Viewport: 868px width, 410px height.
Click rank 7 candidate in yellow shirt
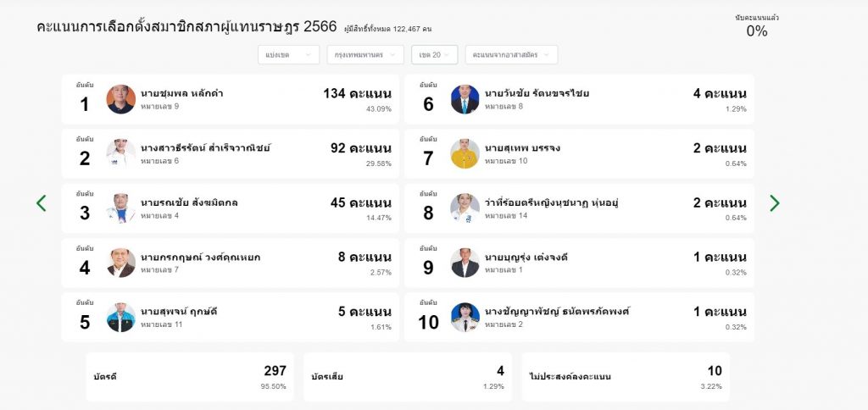coord(465,153)
